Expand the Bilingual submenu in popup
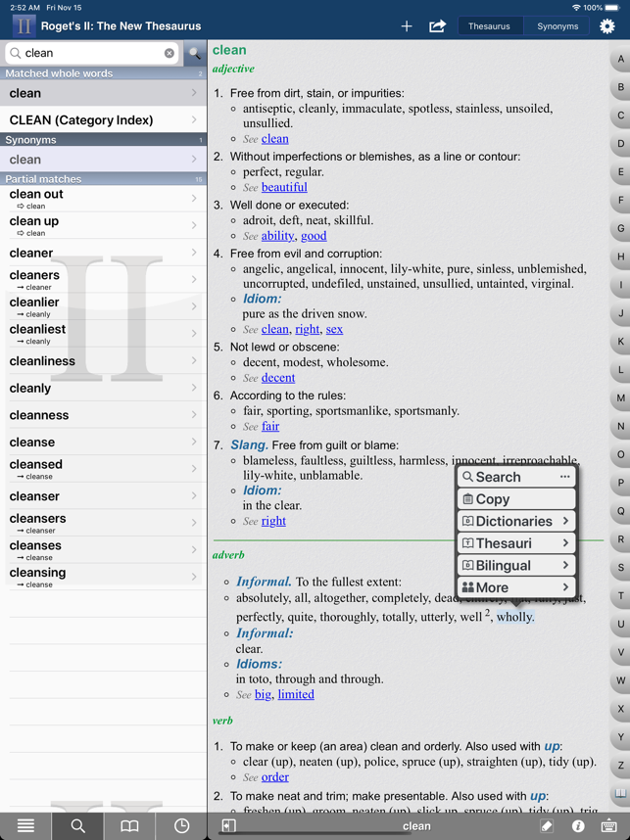Viewport: 630px width, 840px height. (516, 566)
